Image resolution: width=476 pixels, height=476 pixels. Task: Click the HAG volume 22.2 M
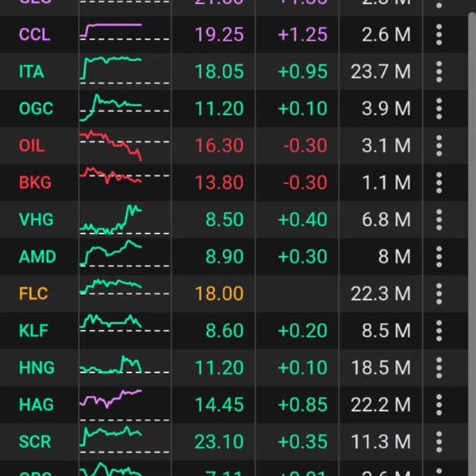click(x=381, y=405)
